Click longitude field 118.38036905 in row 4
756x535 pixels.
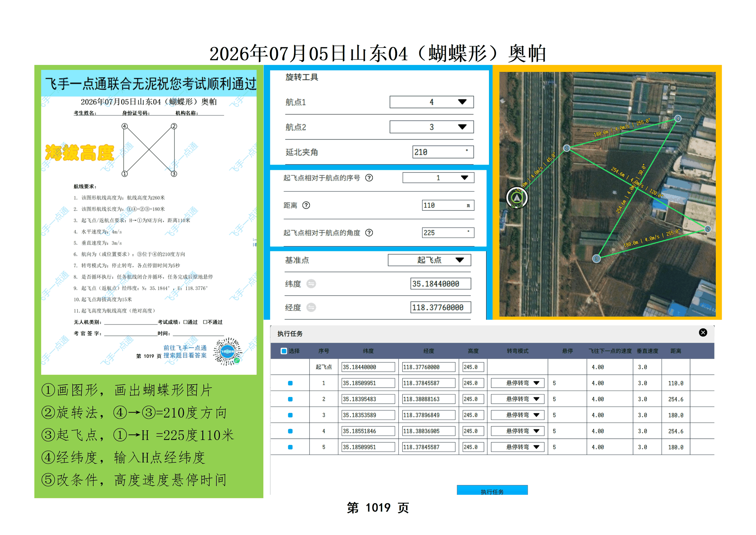coord(429,431)
